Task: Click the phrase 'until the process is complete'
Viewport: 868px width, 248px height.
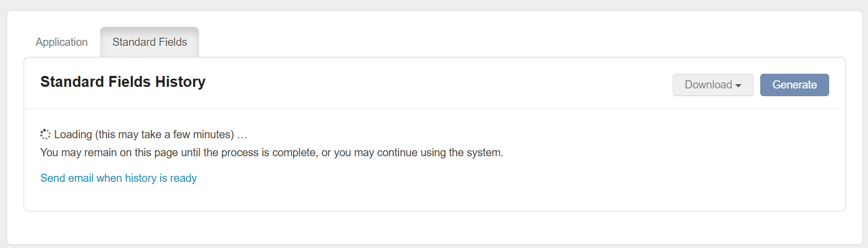Action: point(249,152)
